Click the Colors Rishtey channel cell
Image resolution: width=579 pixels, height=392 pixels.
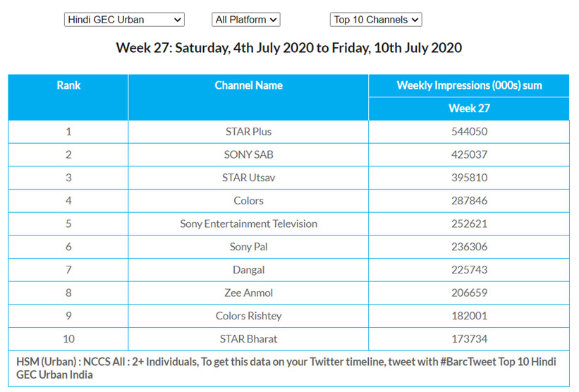(248, 316)
